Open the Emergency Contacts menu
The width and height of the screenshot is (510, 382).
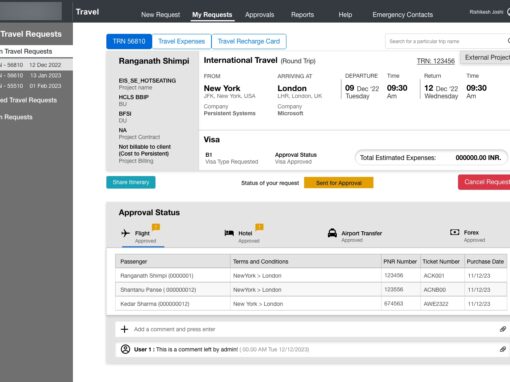402,15
